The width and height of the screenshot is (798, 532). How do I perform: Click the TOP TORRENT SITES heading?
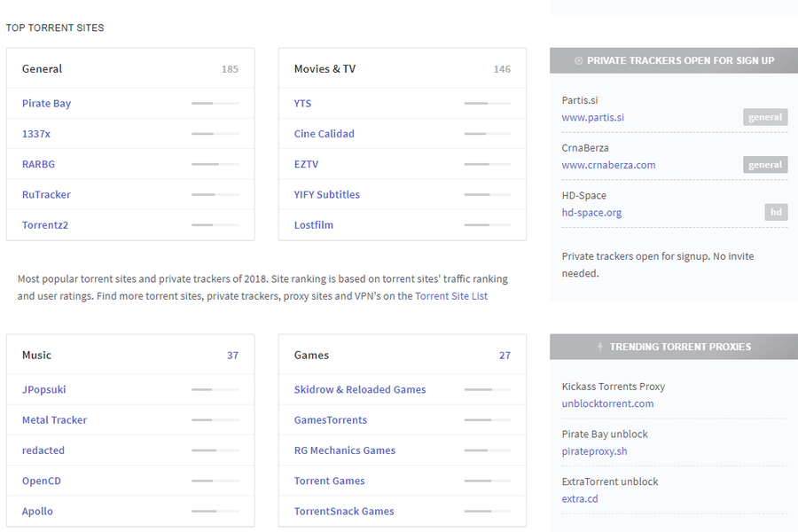[55, 28]
